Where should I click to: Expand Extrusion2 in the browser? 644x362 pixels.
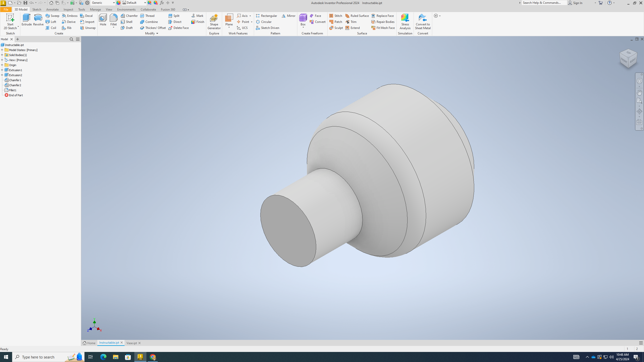tap(2, 75)
